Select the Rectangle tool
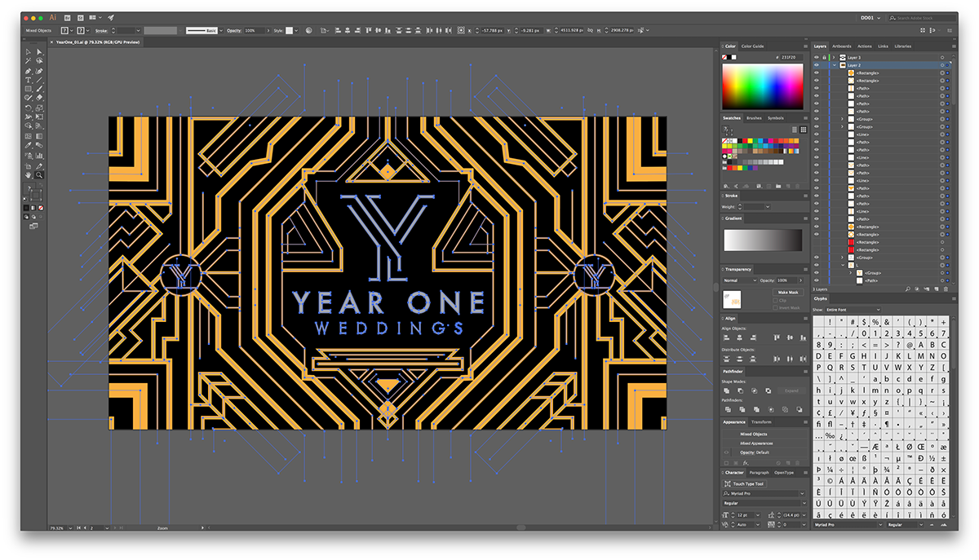979x560 pixels. [x=29, y=88]
